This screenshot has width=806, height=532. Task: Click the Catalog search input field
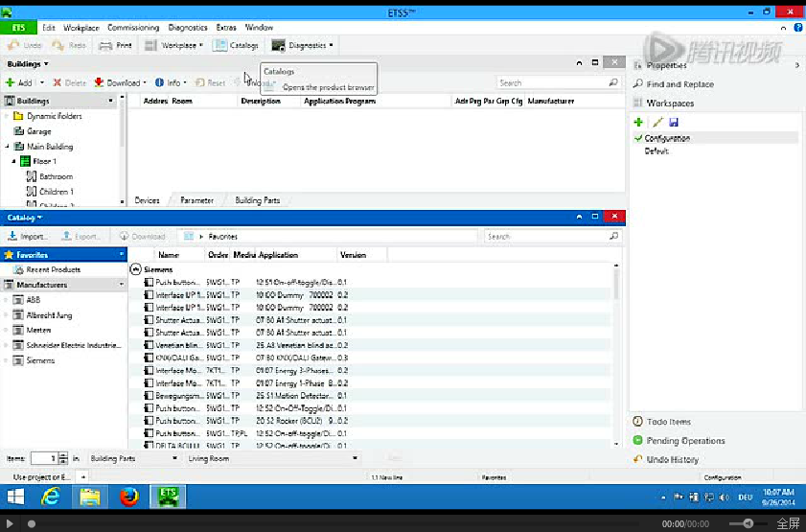pyautogui.click(x=546, y=236)
